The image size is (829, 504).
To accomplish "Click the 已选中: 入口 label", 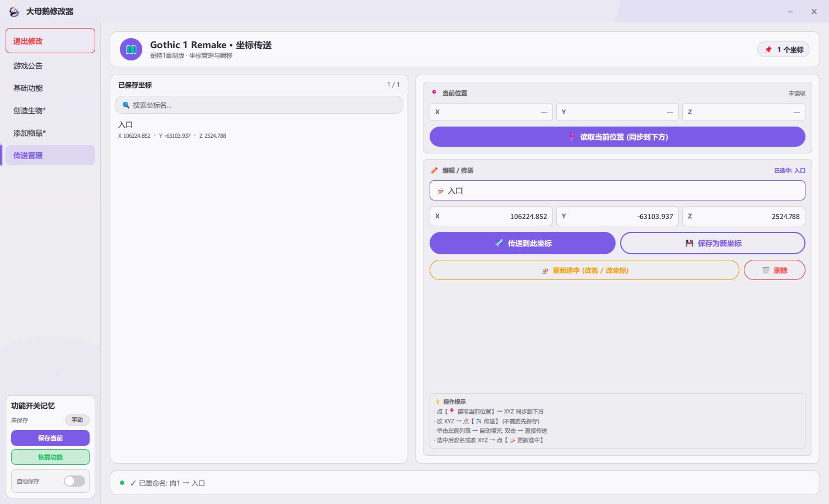I will 790,170.
